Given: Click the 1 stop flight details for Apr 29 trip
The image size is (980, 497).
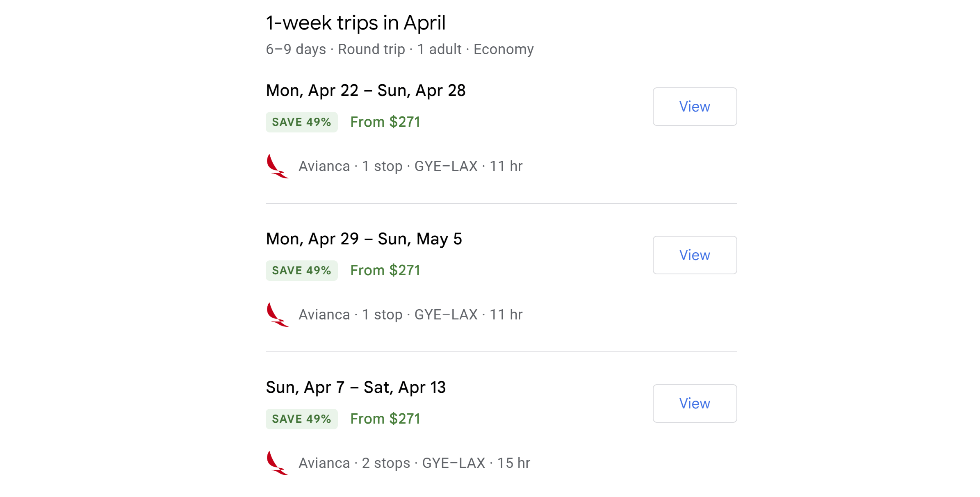Looking at the screenshot, I should (410, 315).
